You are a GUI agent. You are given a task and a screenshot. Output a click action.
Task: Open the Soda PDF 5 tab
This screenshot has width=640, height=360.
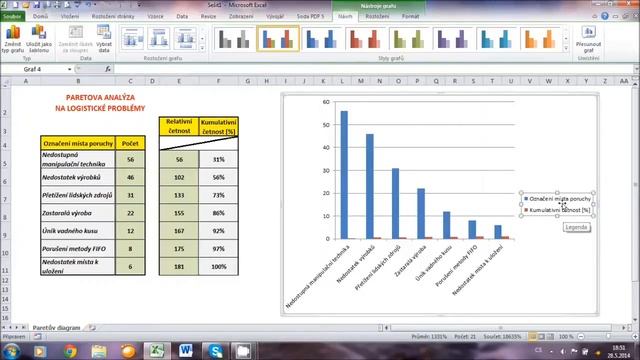pos(310,16)
